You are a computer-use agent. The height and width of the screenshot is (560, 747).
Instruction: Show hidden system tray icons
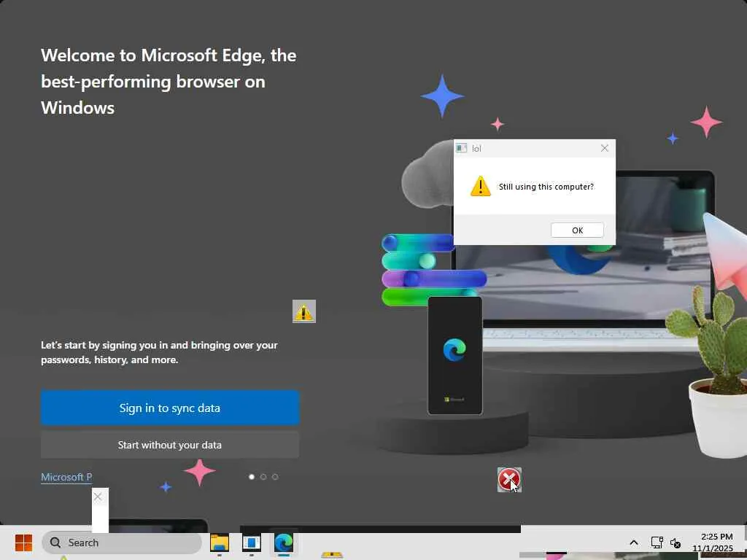pyautogui.click(x=634, y=542)
